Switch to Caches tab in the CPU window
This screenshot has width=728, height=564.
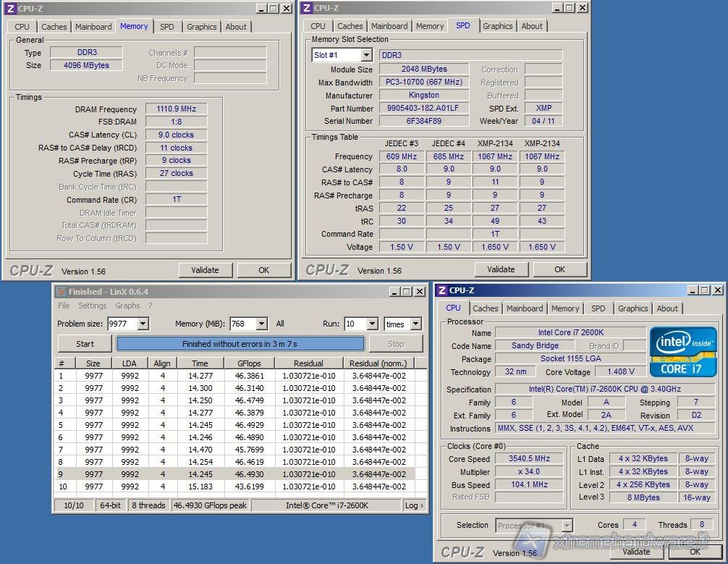pyautogui.click(x=485, y=308)
